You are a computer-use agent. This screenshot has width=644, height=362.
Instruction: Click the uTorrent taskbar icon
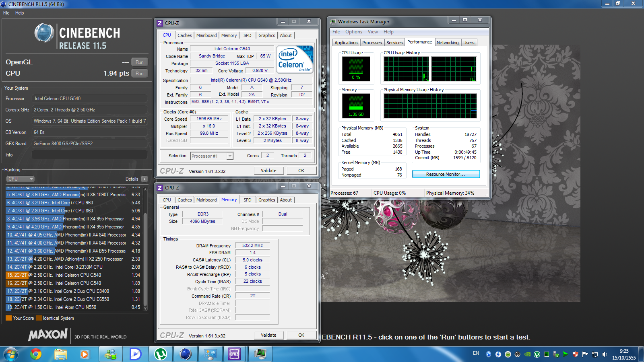161,354
